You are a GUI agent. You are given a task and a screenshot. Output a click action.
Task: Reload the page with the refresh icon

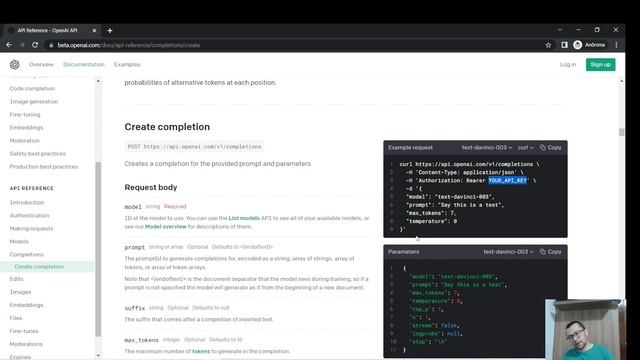(x=35, y=45)
